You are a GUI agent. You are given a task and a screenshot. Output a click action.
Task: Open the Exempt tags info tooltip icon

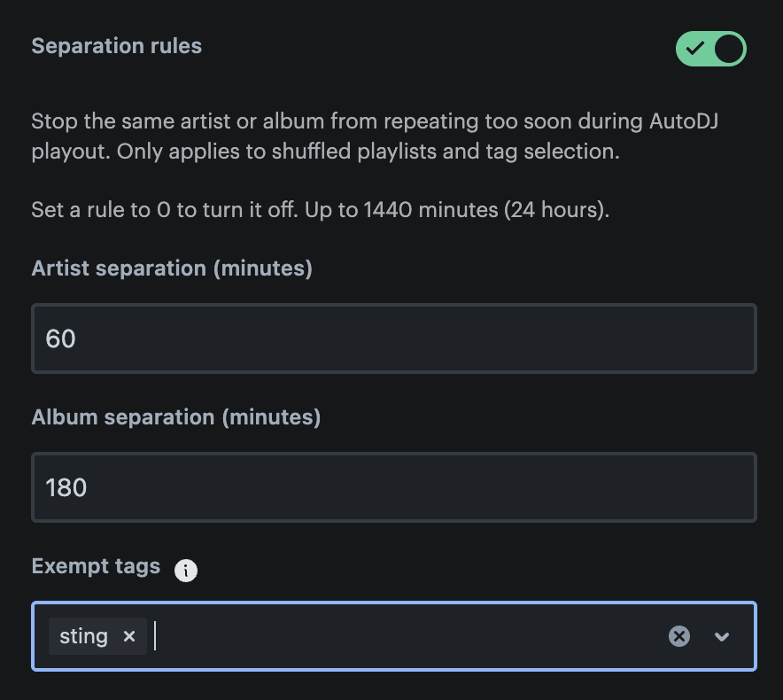[186, 570]
